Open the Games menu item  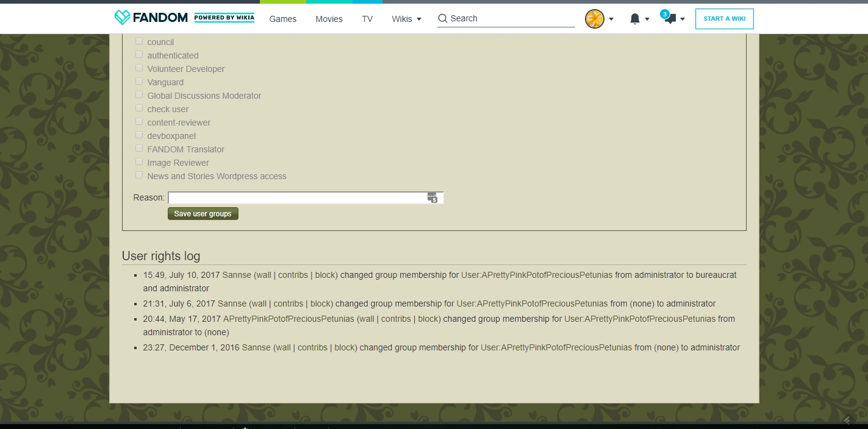click(x=283, y=19)
